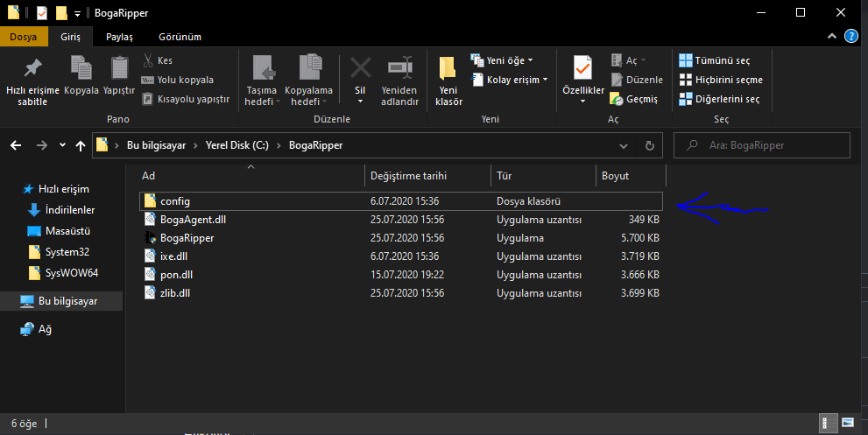Cut selection with Kes
This screenshot has height=435, width=868.
tap(158, 60)
